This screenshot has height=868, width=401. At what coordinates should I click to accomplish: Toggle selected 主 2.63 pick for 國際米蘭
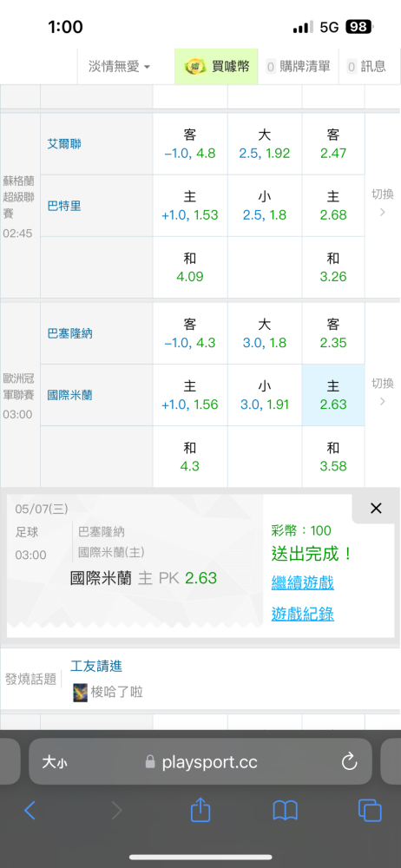(x=333, y=395)
